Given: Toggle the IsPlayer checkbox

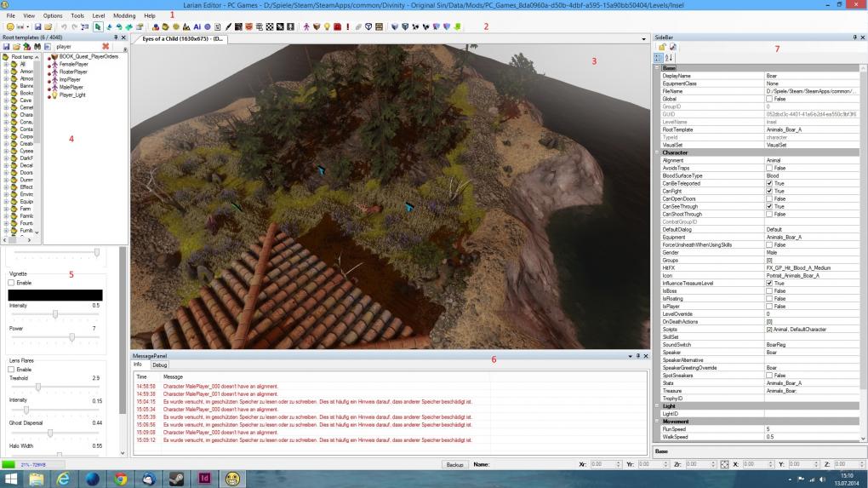Looking at the screenshot, I should 769,307.
